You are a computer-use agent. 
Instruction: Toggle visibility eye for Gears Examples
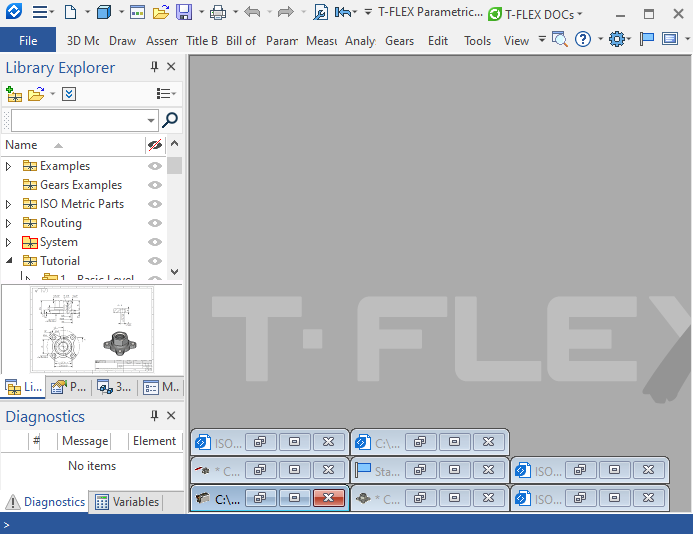click(155, 185)
